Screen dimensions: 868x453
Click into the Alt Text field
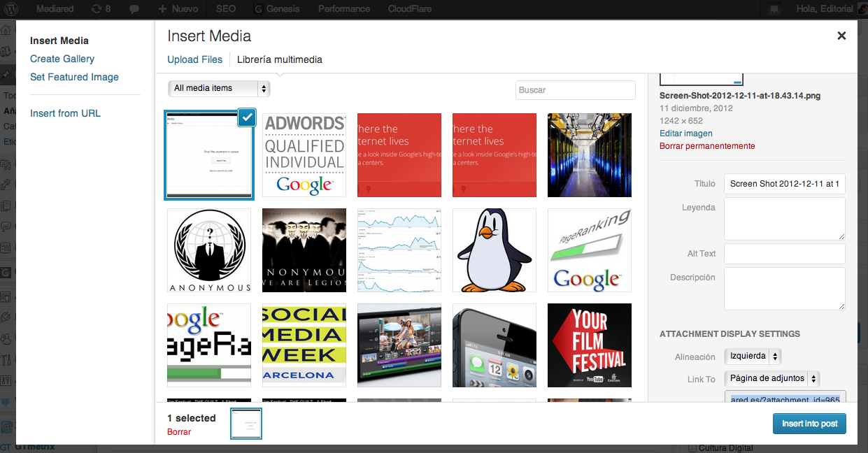pos(785,254)
